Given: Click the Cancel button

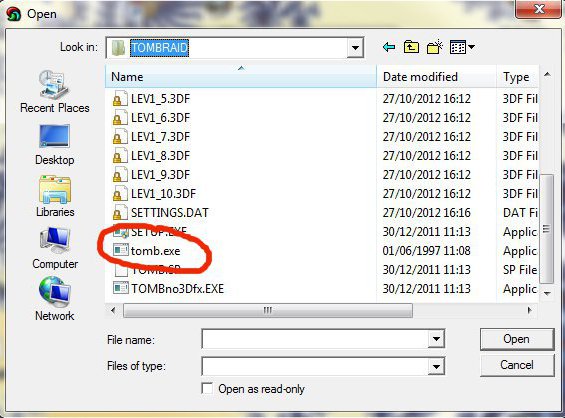Looking at the screenshot, I should click(x=517, y=365).
